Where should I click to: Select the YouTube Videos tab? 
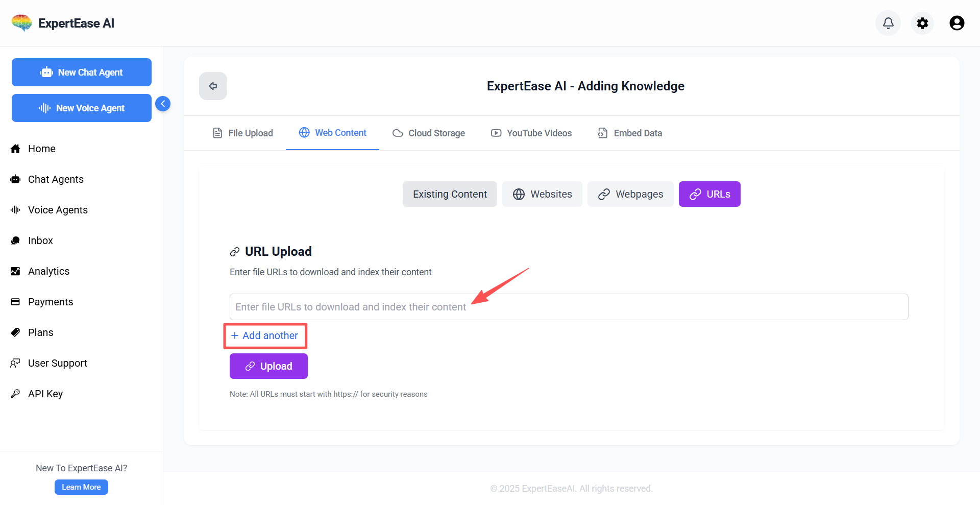pyautogui.click(x=531, y=133)
